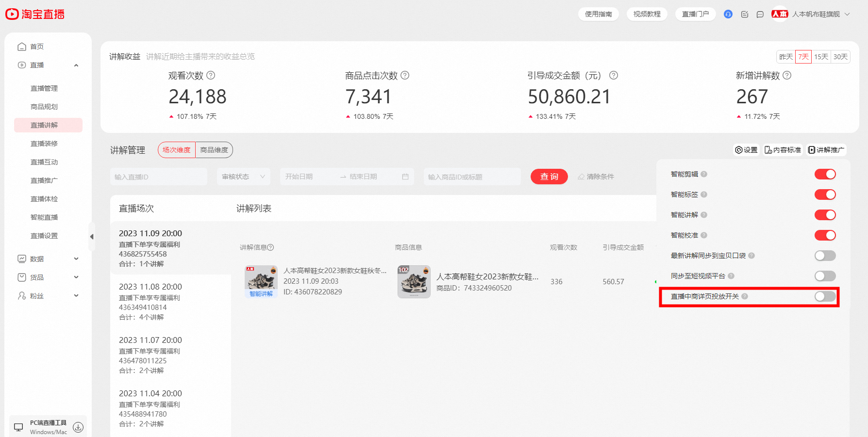The width and height of the screenshot is (868, 437).
Task: Enable 最新讲解同步到宝贝口袋 switch
Action: (825, 256)
